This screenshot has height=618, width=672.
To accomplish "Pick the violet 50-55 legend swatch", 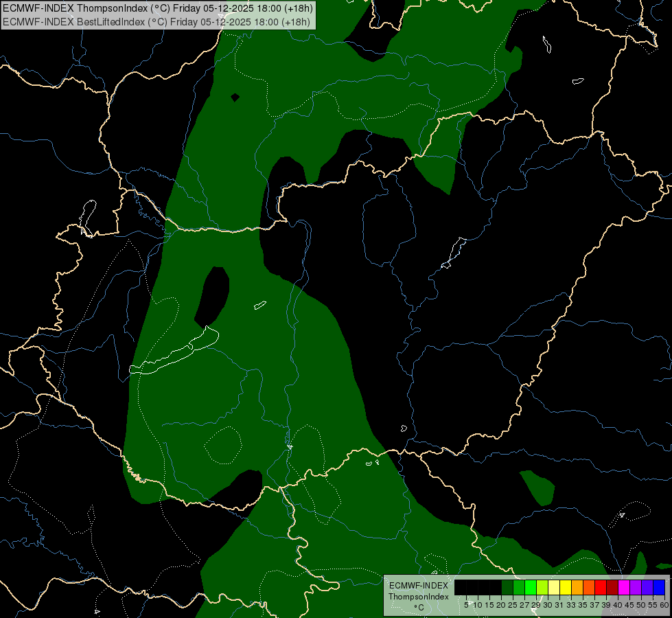I will pyautogui.click(x=647, y=587).
